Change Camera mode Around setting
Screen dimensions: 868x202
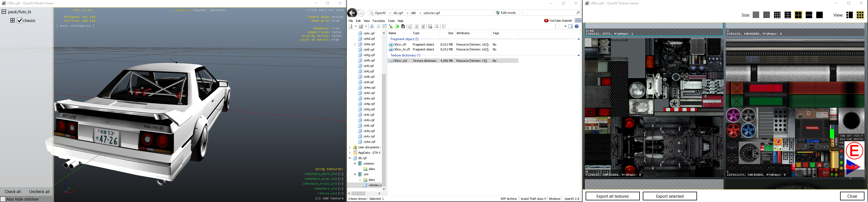(x=325, y=17)
